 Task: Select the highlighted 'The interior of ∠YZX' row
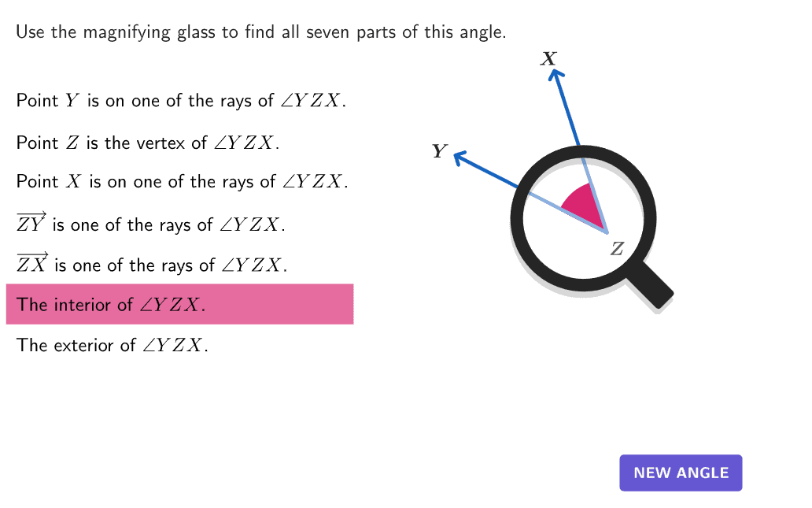click(179, 304)
